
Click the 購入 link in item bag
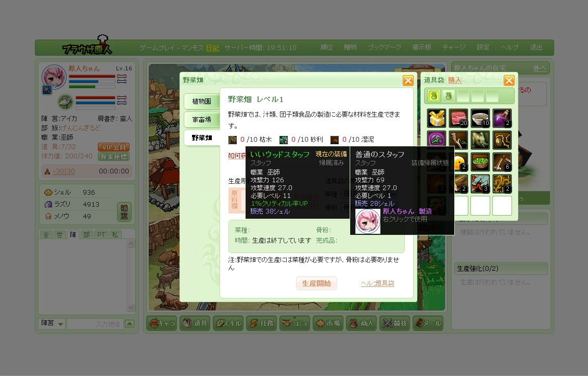click(455, 80)
